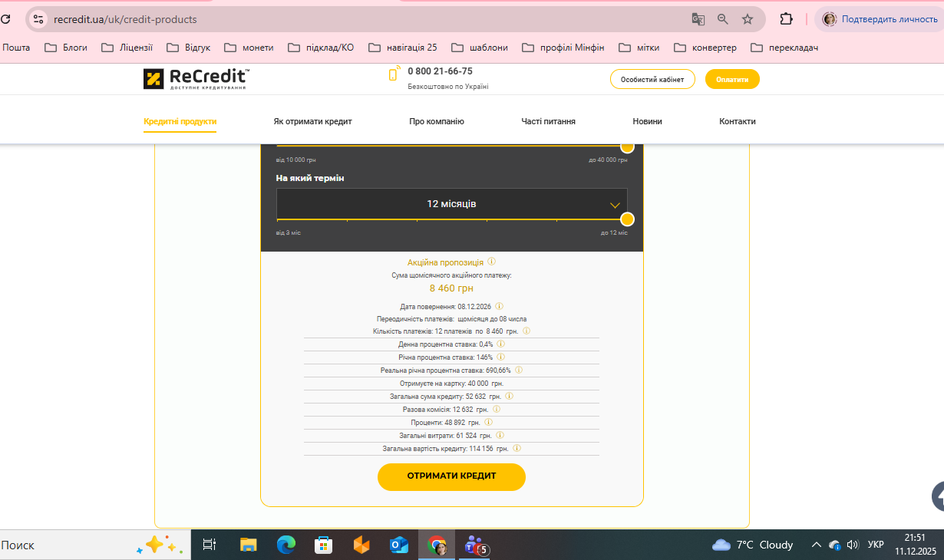
Task: Open the network icon in system tray
Action: (x=835, y=545)
